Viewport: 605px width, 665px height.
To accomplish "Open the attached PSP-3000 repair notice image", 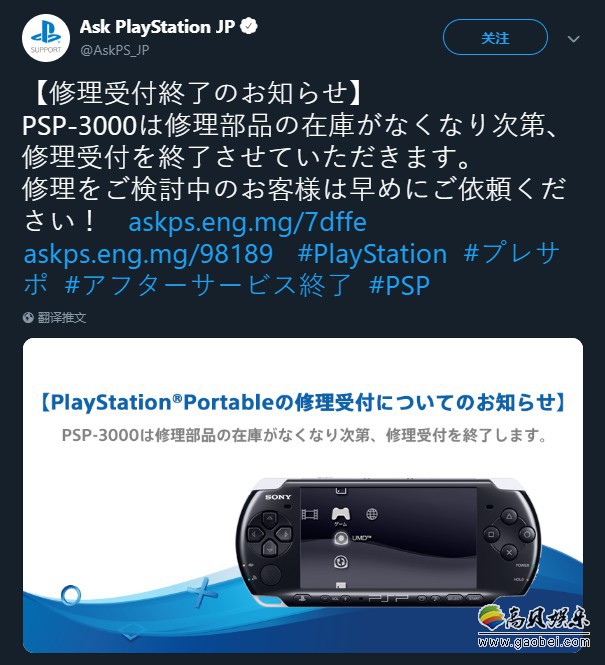I will pyautogui.click(x=303, y=495).
